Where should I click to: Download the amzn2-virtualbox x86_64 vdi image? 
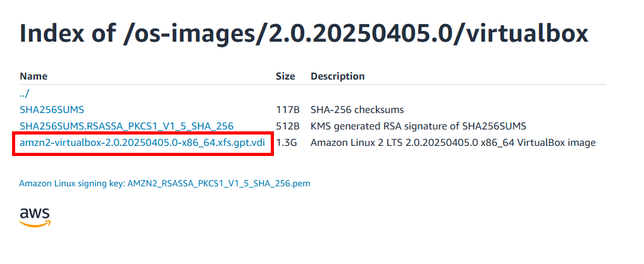pyautogui.click(x=142, y=143)
